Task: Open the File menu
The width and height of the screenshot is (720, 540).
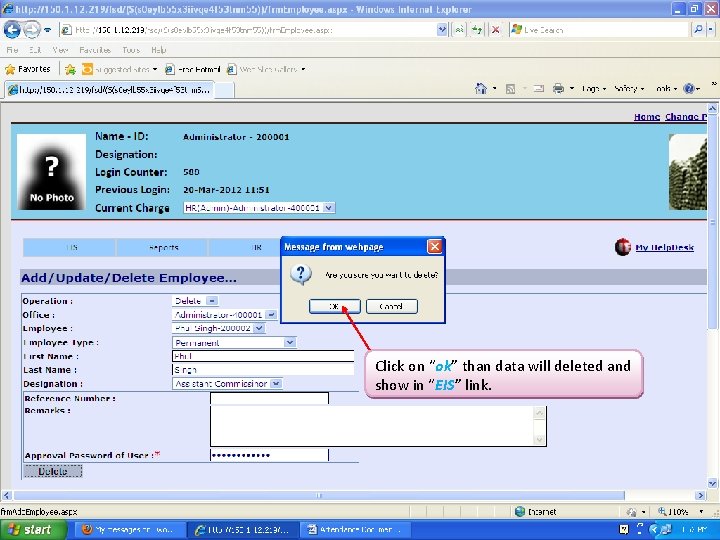Action: (12, 50)
